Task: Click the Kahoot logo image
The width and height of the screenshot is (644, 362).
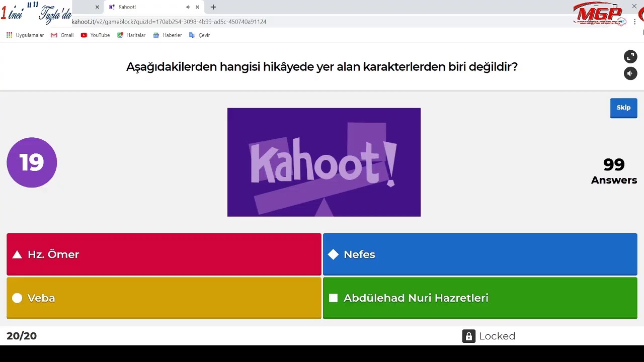Action: [x=324, y=162]
